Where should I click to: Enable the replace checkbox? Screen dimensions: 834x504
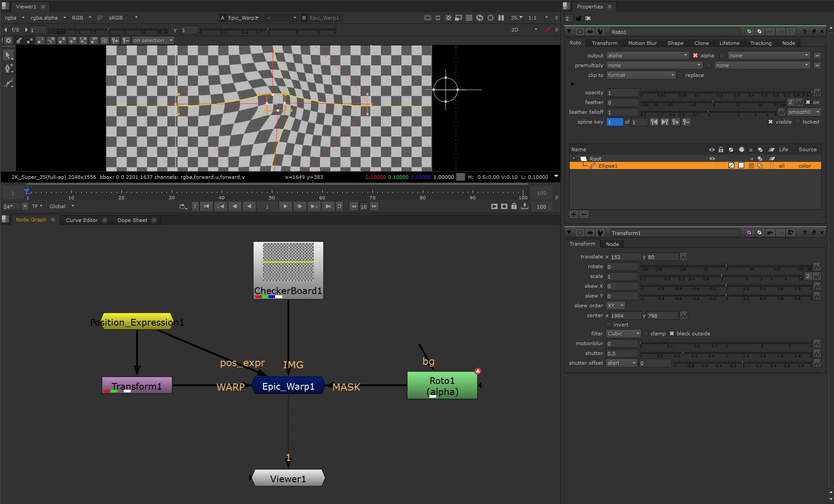coord(680,75)
